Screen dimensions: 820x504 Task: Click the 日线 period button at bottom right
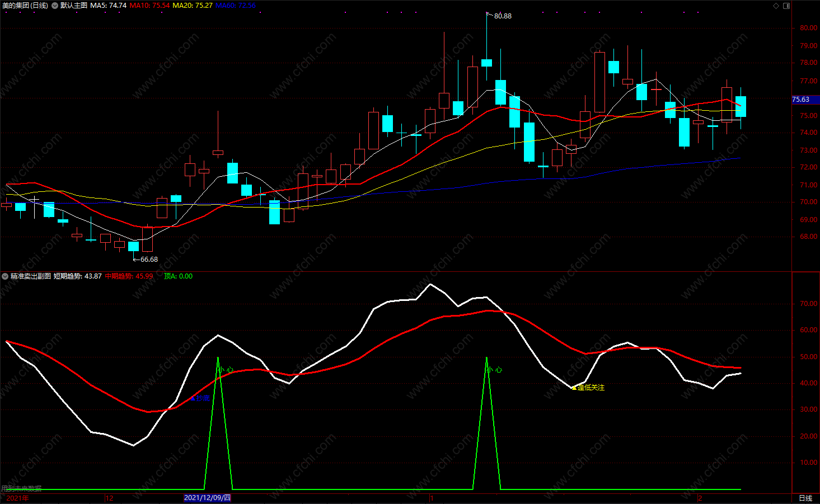pyautogui.click(x=805, y=498)
